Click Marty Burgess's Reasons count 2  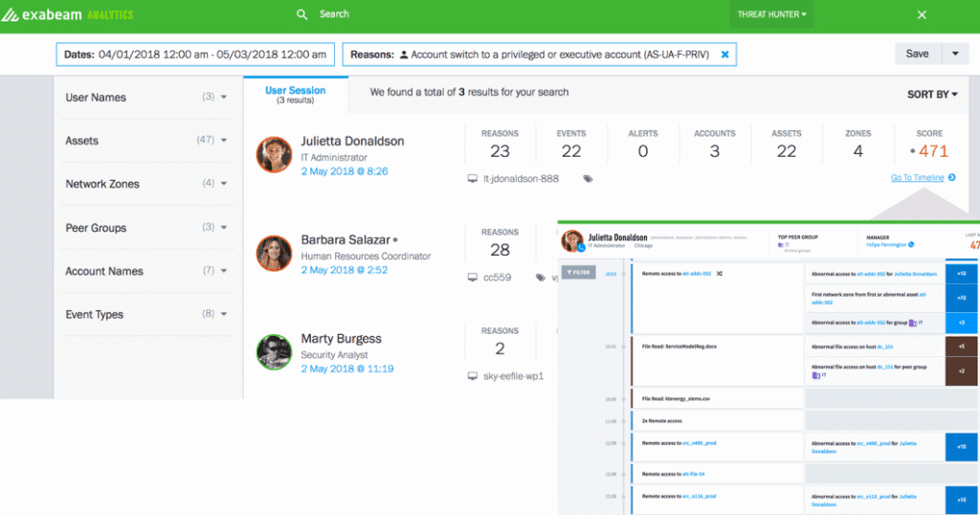[500, 348]
